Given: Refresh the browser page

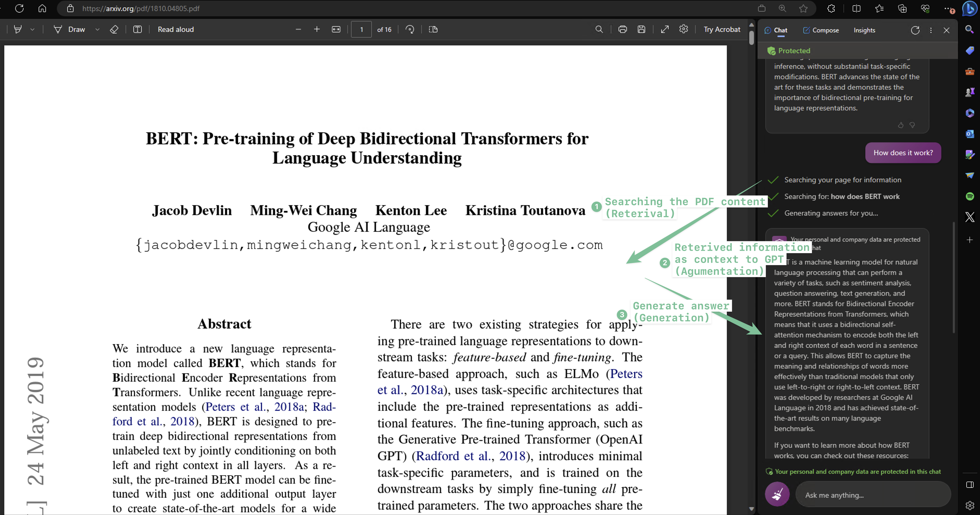Looking at the screenshot, I should [19, 8].
